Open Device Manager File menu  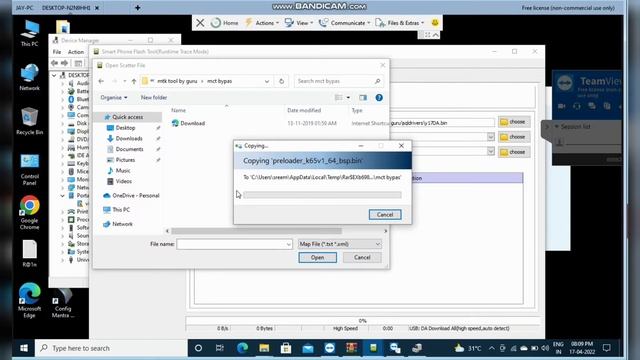tap(57, 52)
